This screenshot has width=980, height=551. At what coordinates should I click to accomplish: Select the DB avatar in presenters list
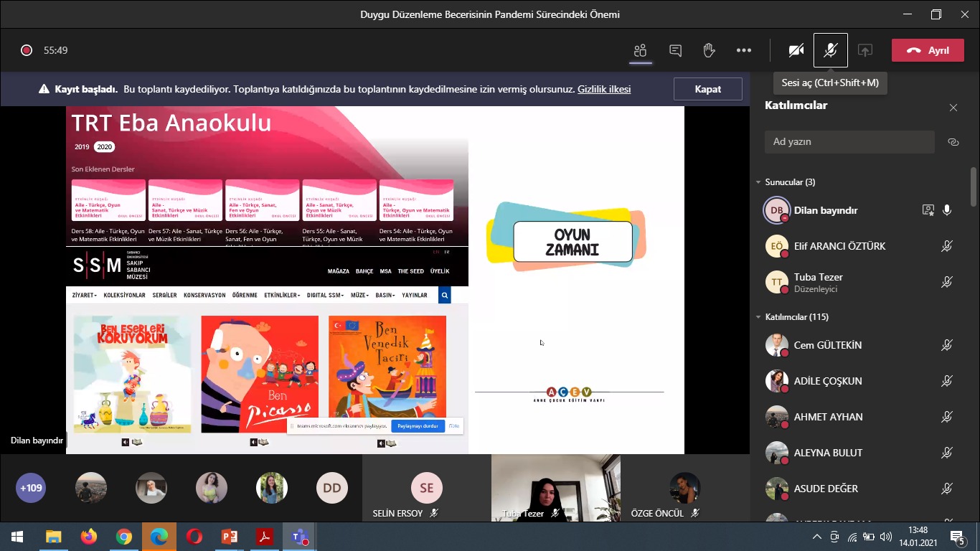[x=777, y=210]
